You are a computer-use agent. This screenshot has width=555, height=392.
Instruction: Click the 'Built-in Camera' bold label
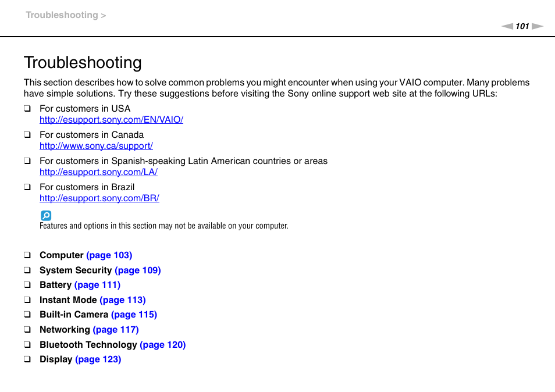(x=74, y=315)
